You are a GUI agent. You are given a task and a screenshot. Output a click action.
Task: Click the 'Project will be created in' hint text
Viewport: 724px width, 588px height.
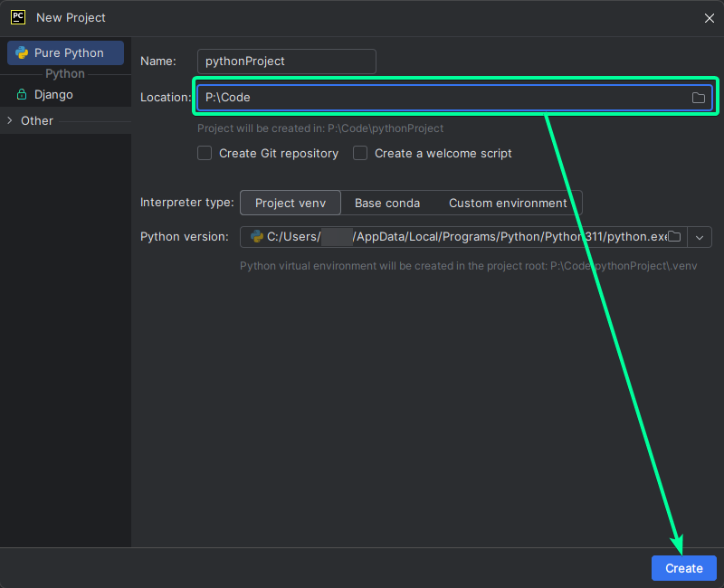tap(320, 128)
